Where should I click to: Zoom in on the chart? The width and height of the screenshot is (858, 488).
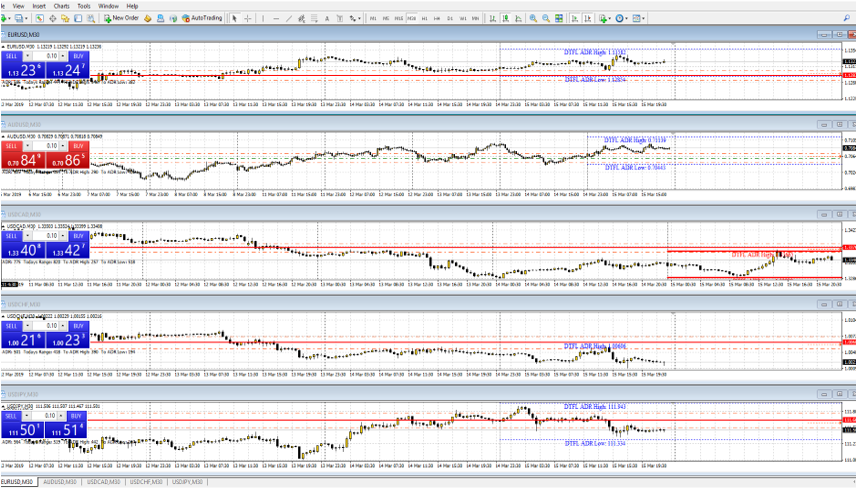coord(533,18)
